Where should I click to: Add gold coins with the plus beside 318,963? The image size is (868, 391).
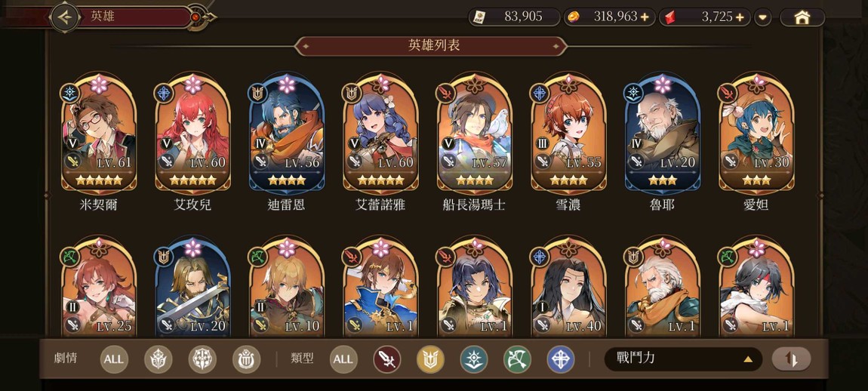coord(645,17)
